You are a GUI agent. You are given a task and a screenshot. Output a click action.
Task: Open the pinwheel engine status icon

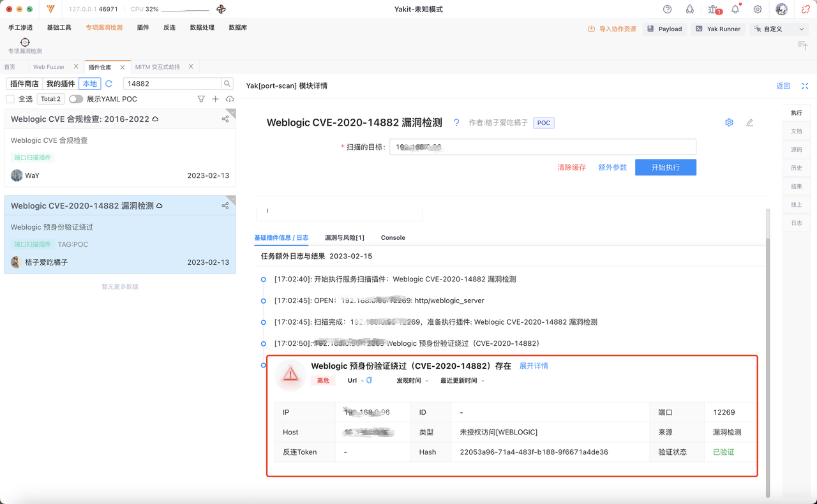coord(221,10)
